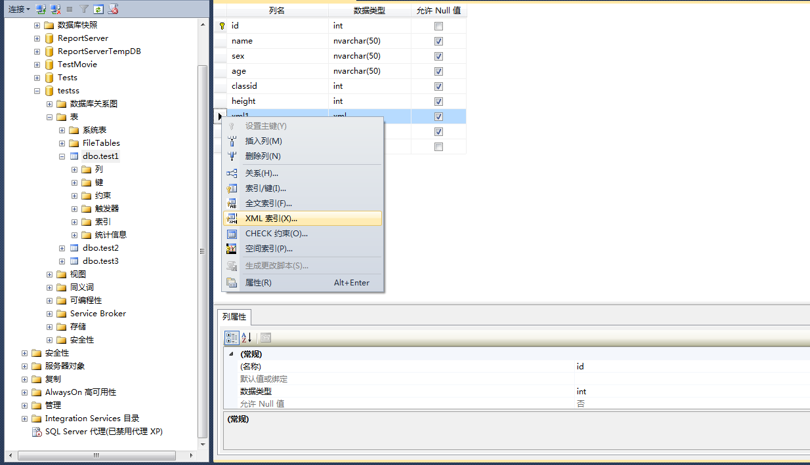This screenshot has height=465, width=810.
Task: Click the Tests database icon
Action: [49, 78]
